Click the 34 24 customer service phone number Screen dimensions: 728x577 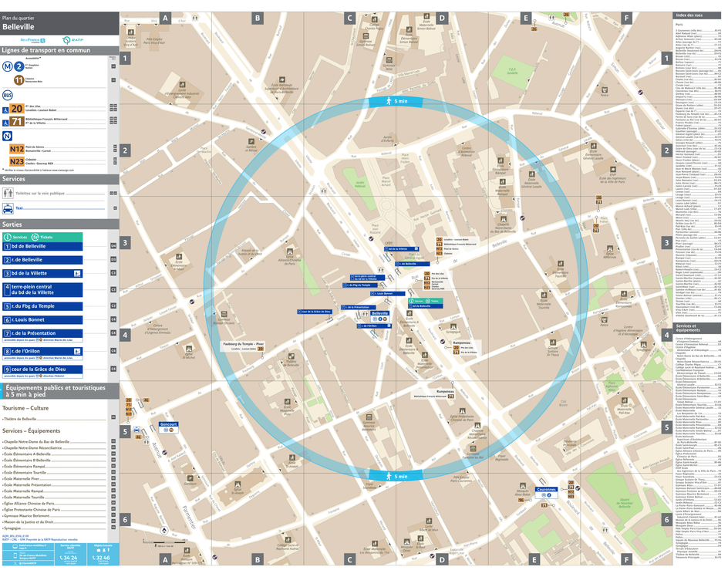point(70,557)
